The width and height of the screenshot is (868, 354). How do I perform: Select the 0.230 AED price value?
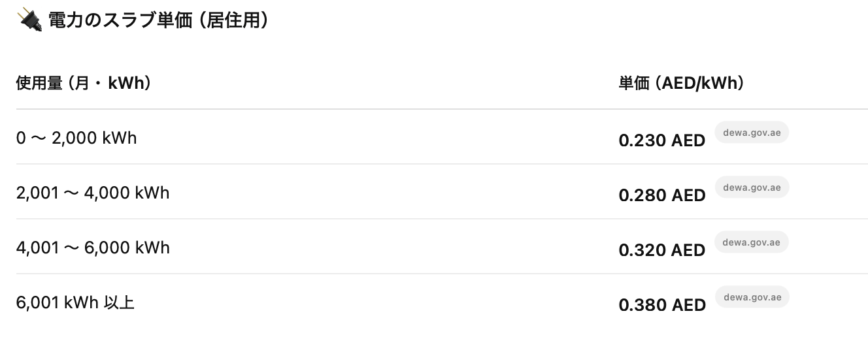pos(662,140)
